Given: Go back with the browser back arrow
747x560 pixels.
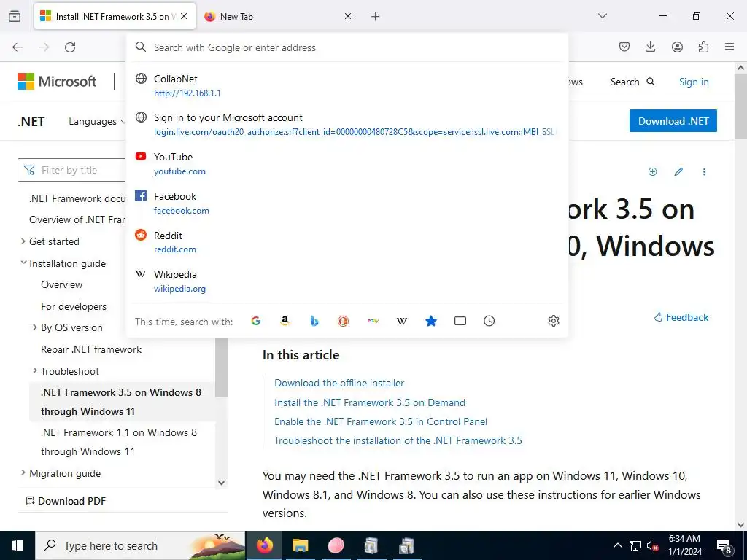Looking at the screenshot, I should (x=18, y=47).
